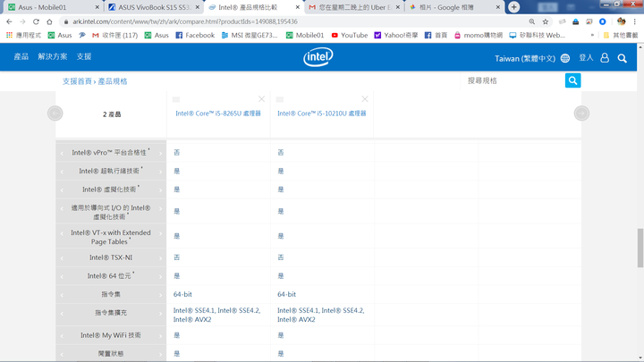
Task: Open the Intel Core i5-8265U product link
Action: click(x=218, y=114)
